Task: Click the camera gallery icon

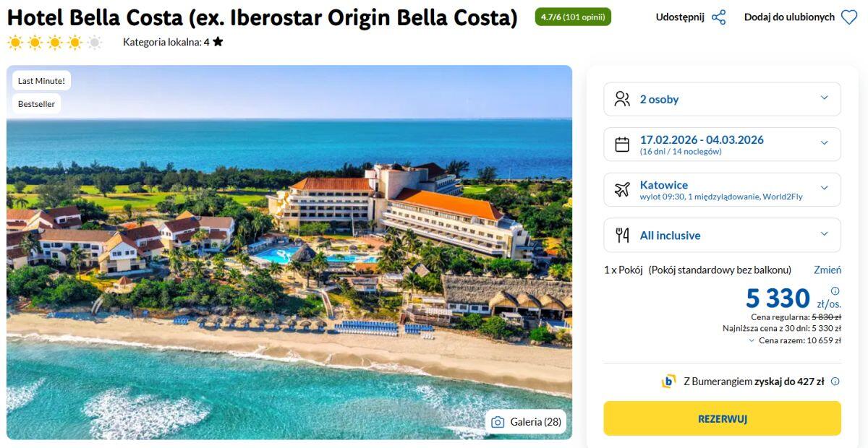Action: click(498, 422)
